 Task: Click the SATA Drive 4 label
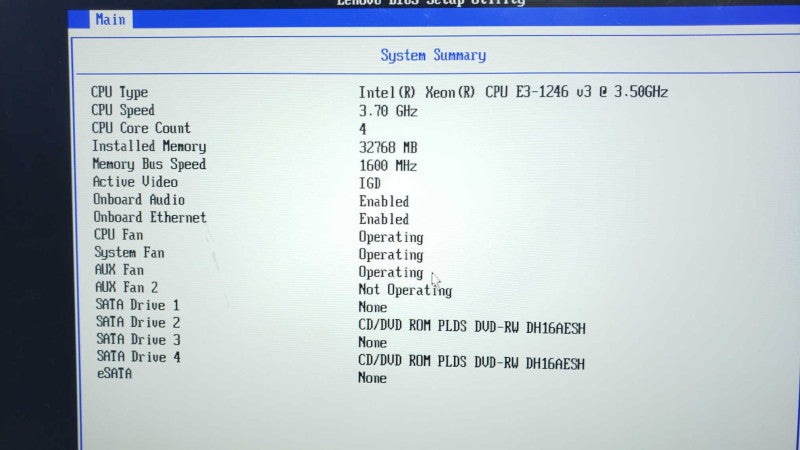coord(139,357)
